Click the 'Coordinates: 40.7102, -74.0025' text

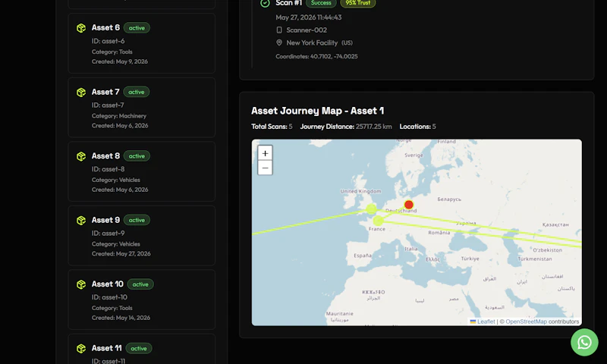coord(316,56)
